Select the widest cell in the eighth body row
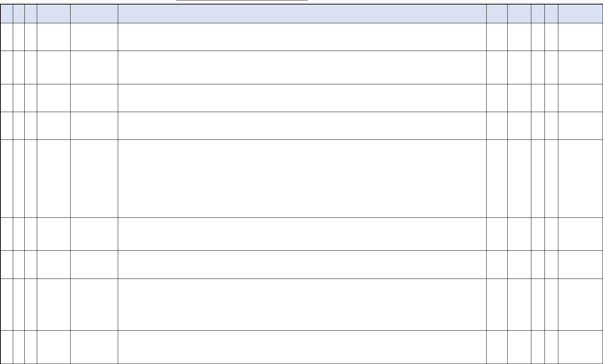This screenshot has width=603, height=364. pos(302,304)
